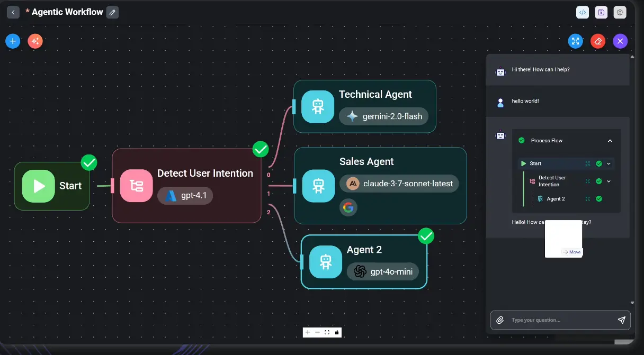This screenshot has width=644, height=355.
Task: Expand the chat panel with the blue icon
Action: 576,41
